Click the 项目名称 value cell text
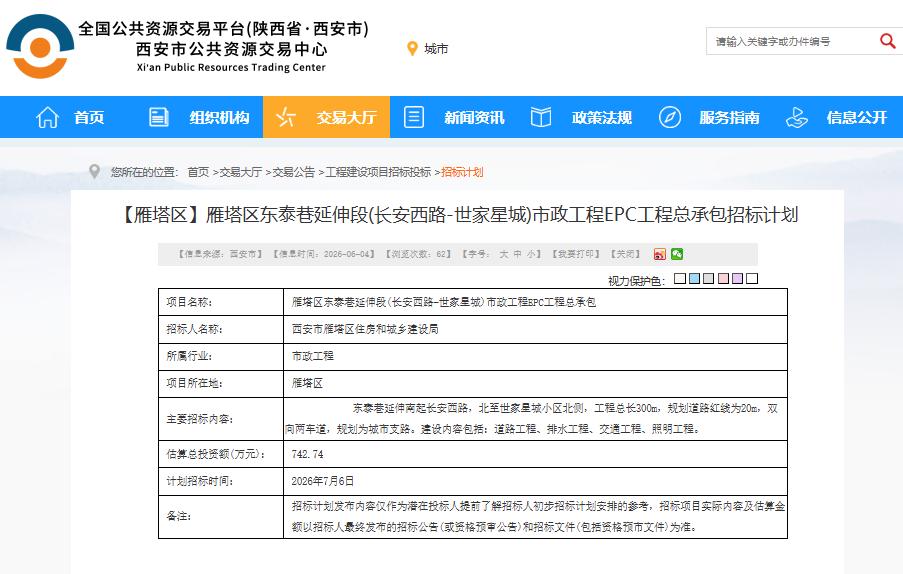Viewport: 903px width, 574px height. (443, 302)
